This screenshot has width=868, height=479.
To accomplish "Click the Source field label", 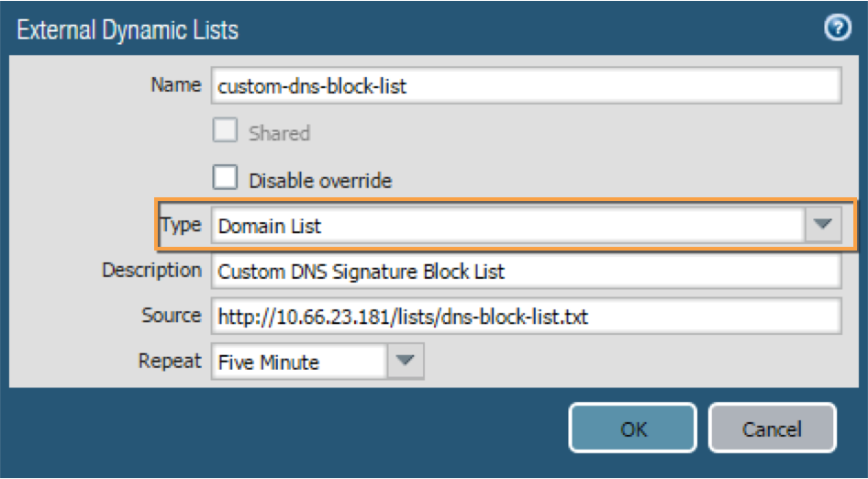I will point(172,316).
